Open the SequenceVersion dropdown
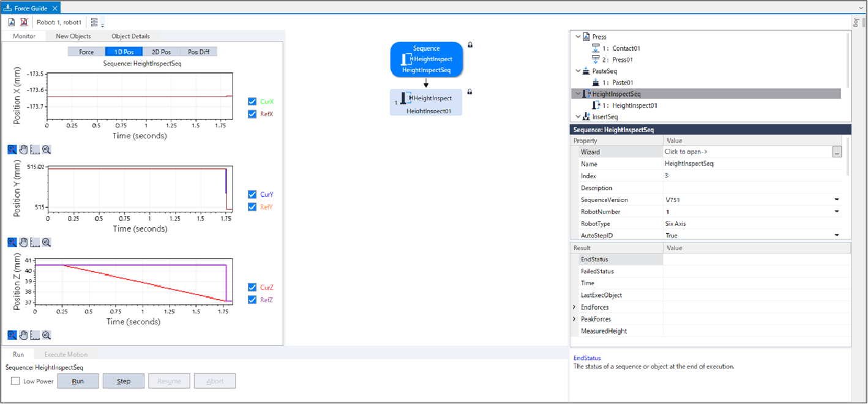 (836, 200)
